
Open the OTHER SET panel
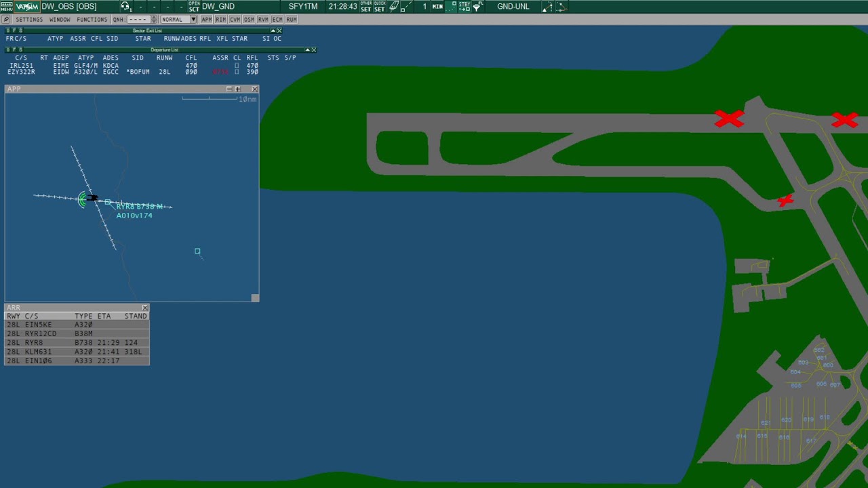click(366, 7)
